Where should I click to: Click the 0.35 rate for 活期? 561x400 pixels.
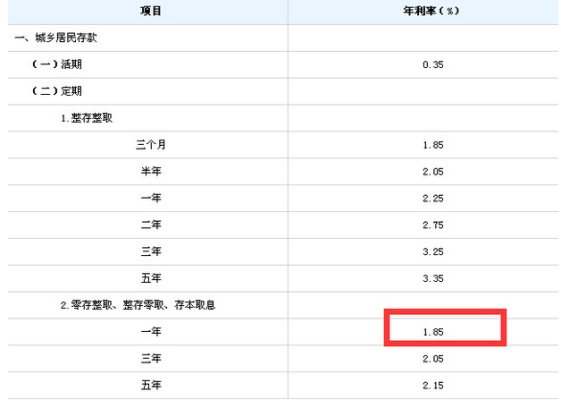[x=433, y=65]
